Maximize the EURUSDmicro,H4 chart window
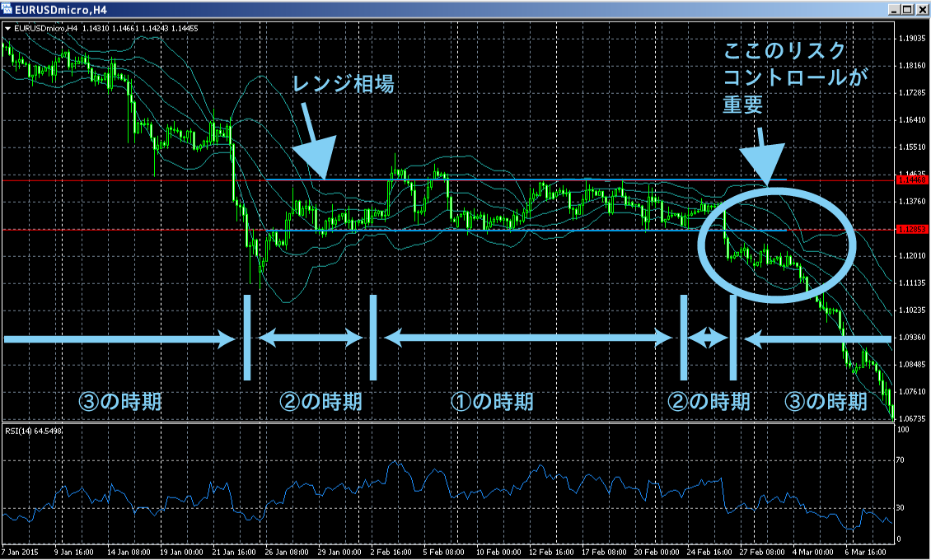Image resolution: width=931 pixels, height=560 pixels. click(908, 9)
